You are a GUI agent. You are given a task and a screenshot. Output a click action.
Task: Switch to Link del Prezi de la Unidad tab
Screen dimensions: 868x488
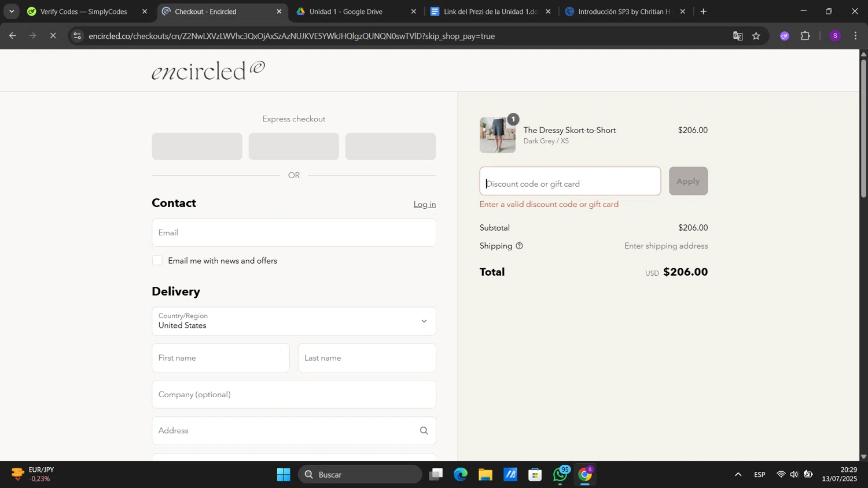pyautogui.click(x=491, y=12)
